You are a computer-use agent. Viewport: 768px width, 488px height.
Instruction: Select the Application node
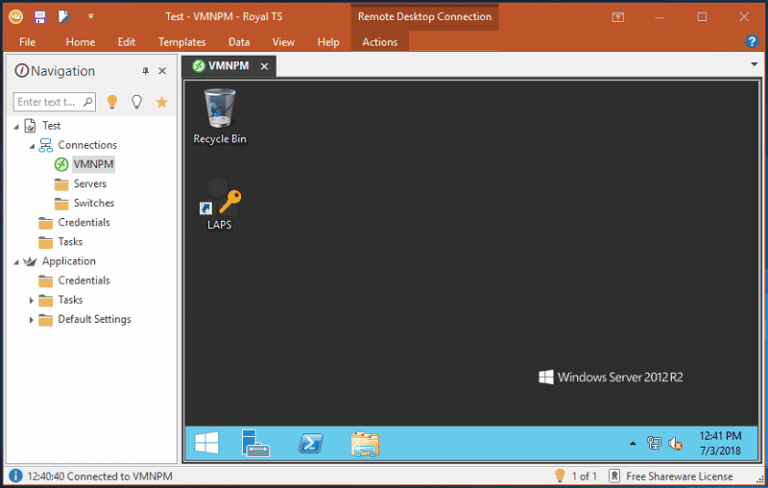tap(69, 261)
